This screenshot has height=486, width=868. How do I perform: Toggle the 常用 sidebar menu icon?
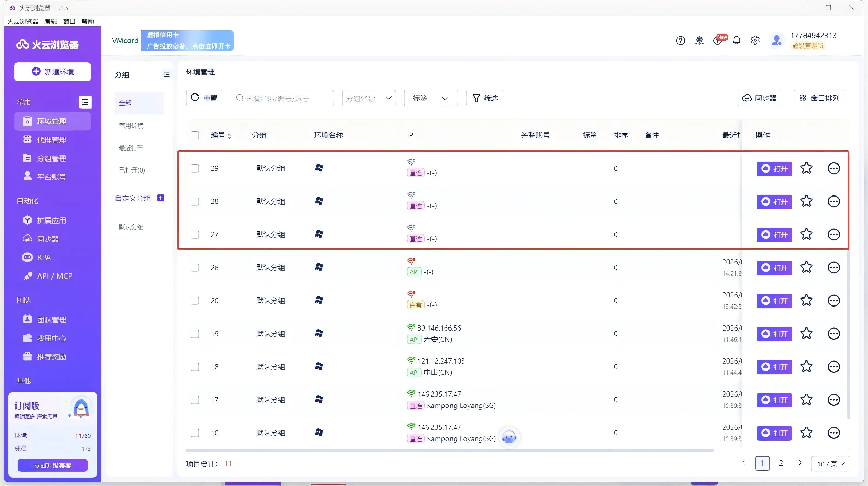(x=85, y=102)
